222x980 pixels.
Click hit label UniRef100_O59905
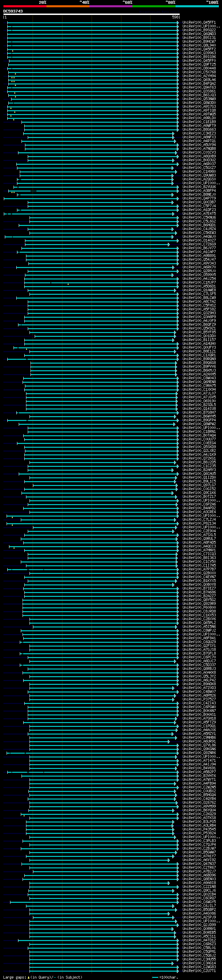click(x=199, y=275)
